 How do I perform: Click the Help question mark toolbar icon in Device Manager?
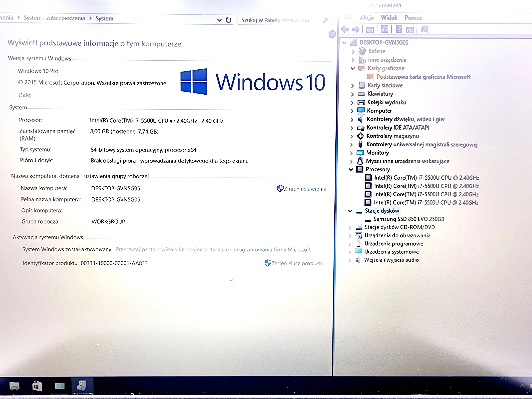[399, 29]
